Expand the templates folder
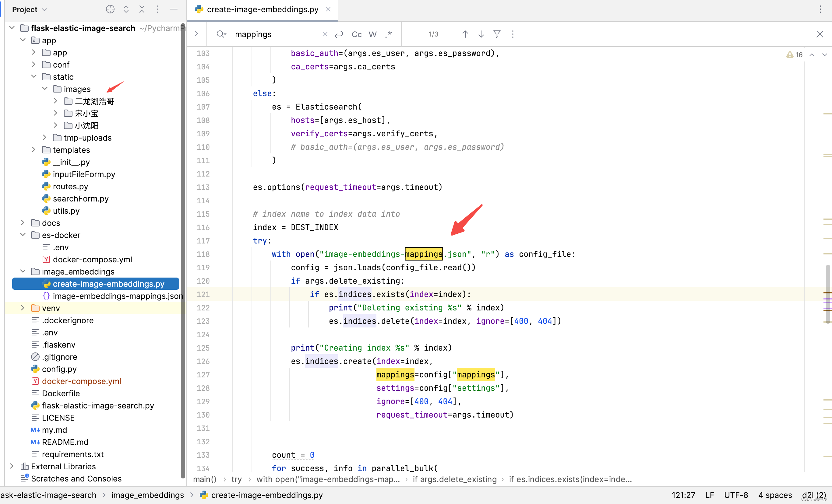832x504 pixels. coord(33,149)
